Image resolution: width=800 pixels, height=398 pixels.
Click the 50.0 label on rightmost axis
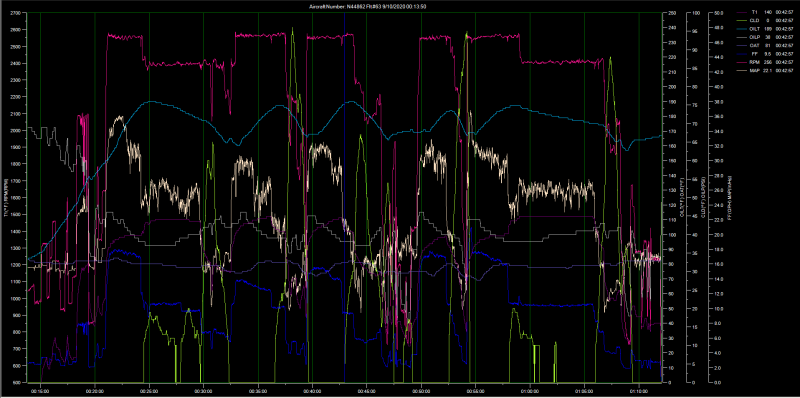click(718, 13)
